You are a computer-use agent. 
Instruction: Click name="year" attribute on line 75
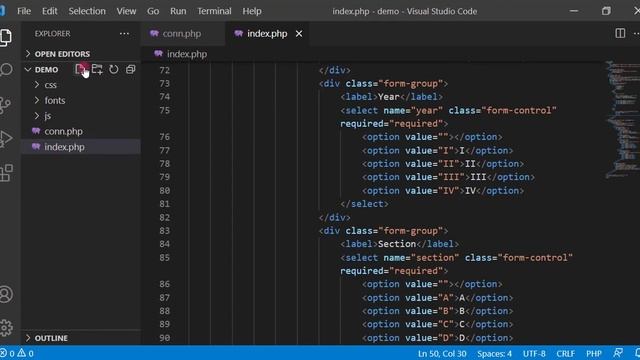pos(413,111)
